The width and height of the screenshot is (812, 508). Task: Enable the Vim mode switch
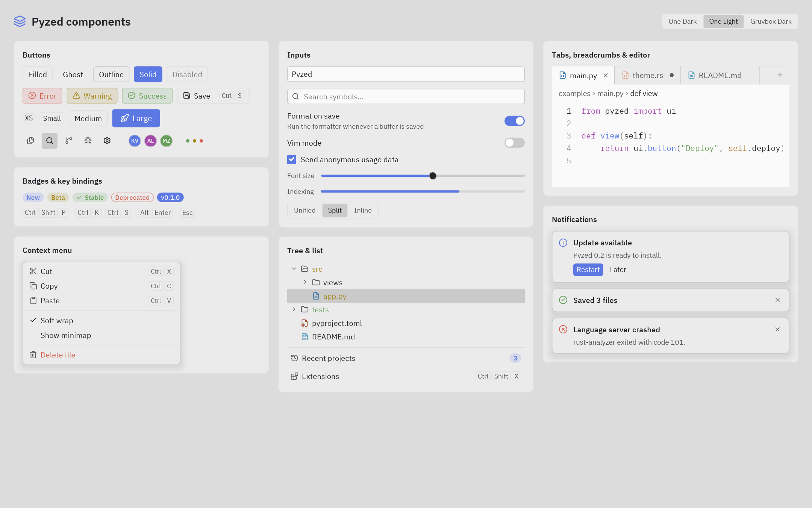[514, 143]
